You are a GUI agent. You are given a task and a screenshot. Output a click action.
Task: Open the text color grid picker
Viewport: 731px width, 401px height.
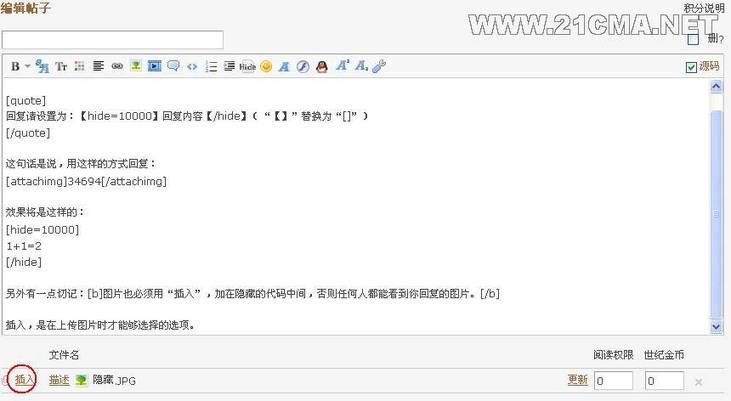point(80,66)
